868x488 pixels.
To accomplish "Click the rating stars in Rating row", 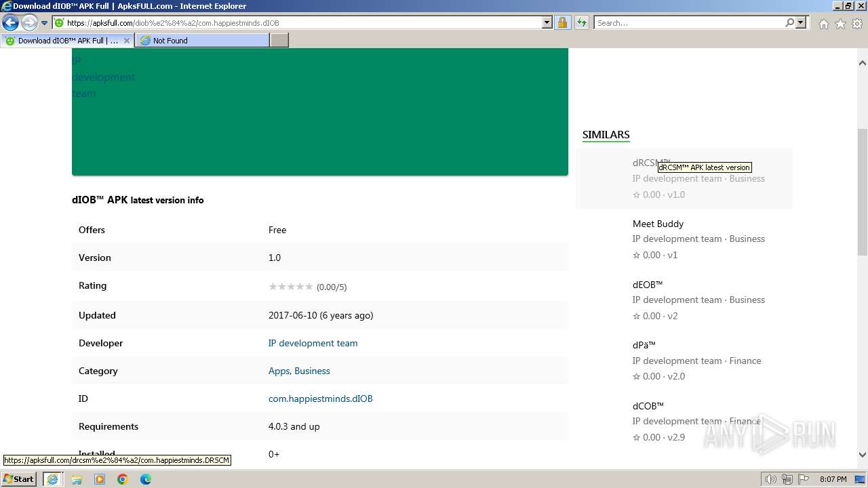I will click(x=291, y=287).
